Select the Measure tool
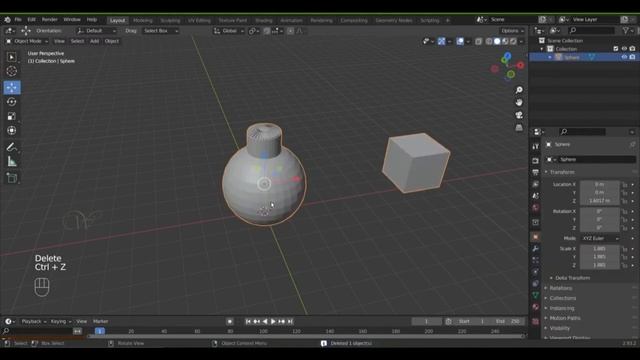This screenshot has height=360, width=640. (12, 162)
